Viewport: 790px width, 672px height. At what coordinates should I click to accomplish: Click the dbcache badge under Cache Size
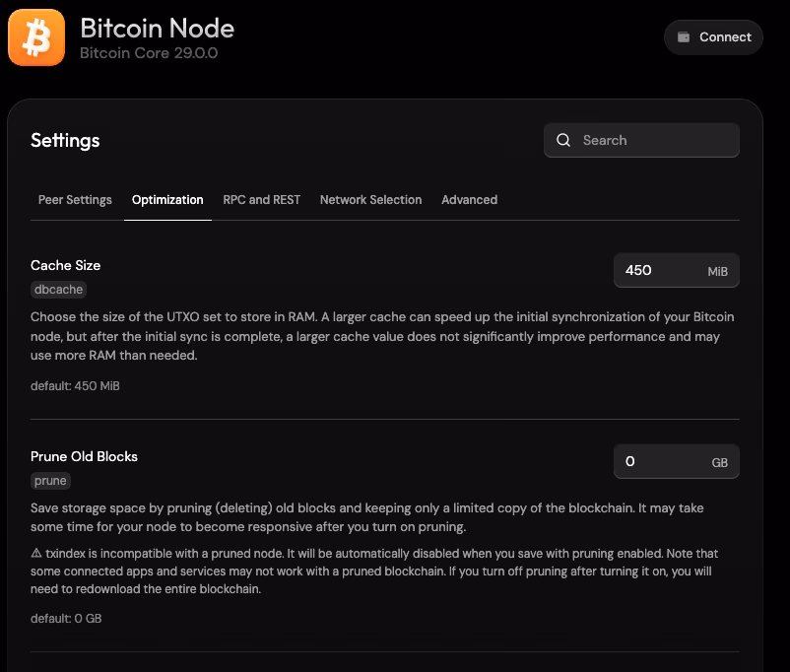click(x=57, y=289)
